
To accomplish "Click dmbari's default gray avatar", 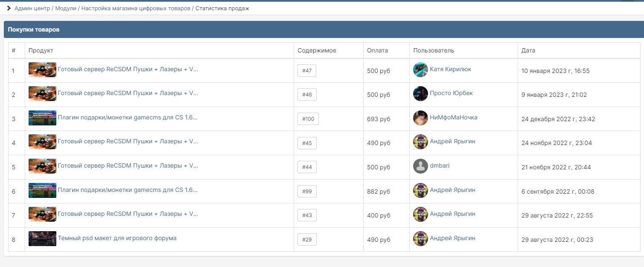I will pos(420,166).
